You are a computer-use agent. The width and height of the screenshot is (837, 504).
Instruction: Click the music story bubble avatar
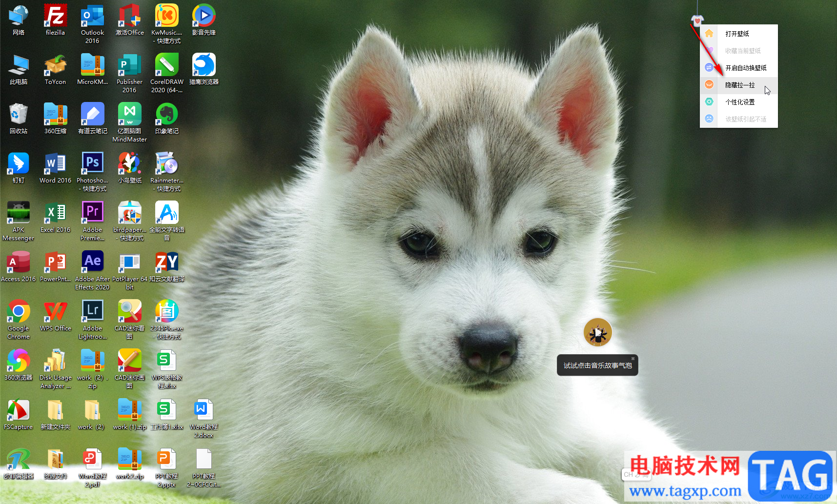(x=598, y=332)
